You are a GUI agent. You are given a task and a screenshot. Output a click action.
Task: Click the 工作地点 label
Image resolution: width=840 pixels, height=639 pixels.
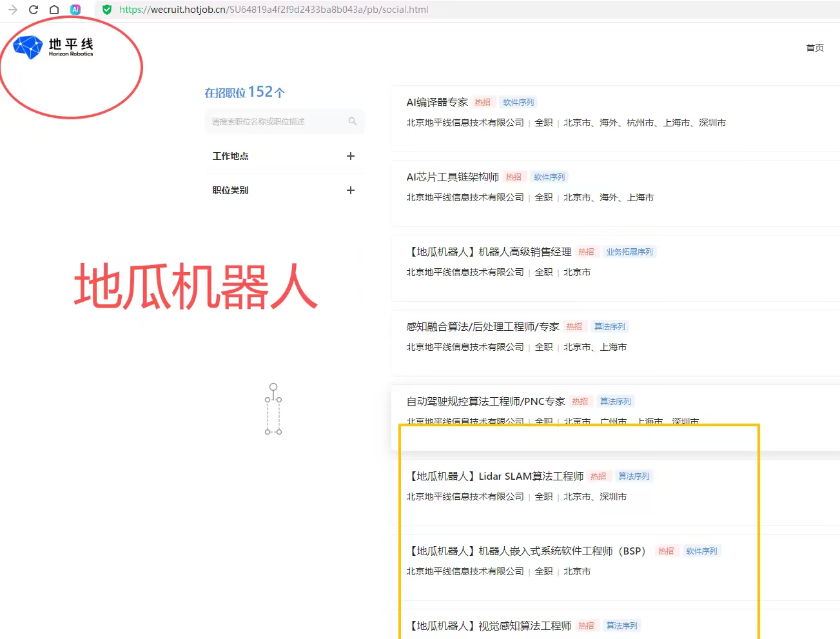point(231,156)
